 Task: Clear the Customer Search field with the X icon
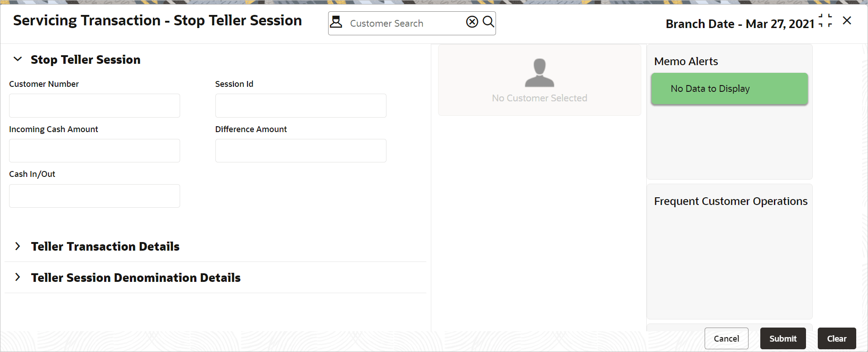472,22
